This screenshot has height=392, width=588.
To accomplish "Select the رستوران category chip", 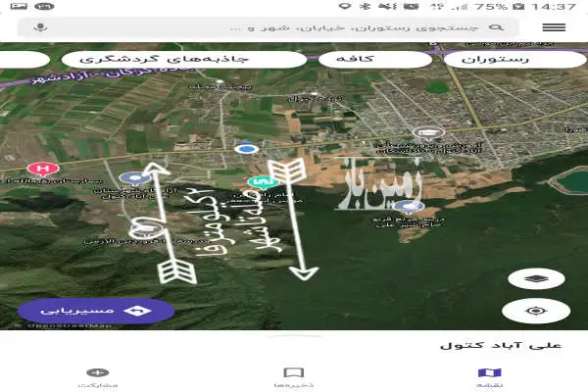I will pyautogui.click(x=514, y=59).
